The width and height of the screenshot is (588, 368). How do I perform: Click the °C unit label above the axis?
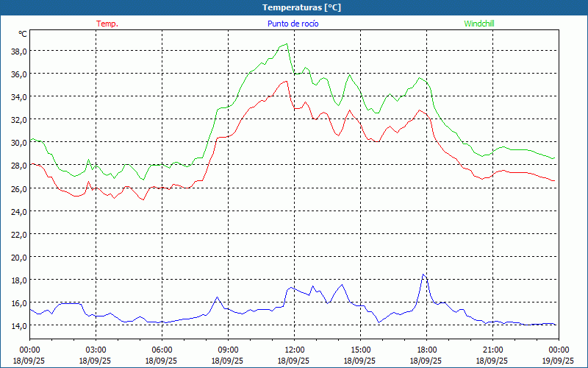pos(22,34)
